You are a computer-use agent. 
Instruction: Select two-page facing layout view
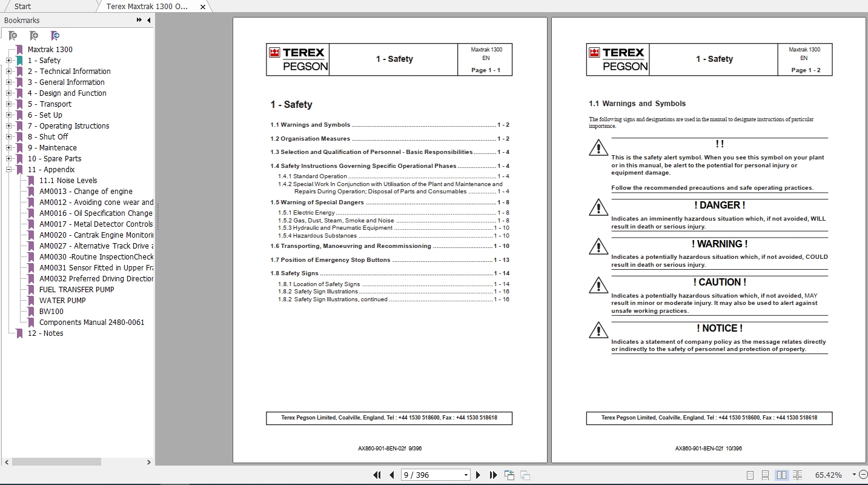[x=781, y=475]
